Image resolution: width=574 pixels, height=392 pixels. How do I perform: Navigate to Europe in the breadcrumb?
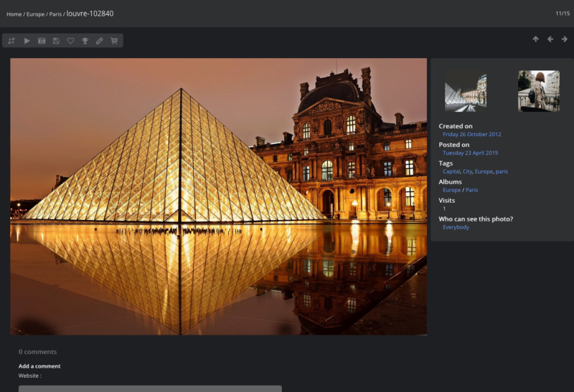click(35, 14)
